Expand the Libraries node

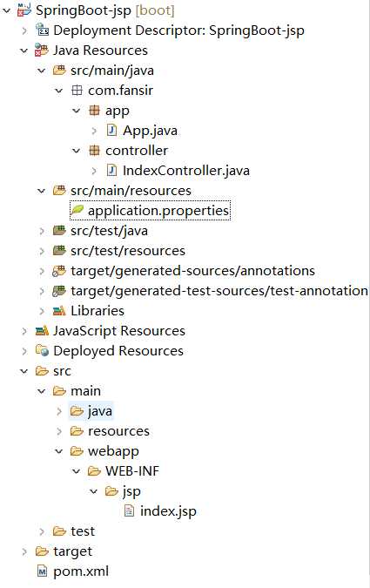pos(42,311)
